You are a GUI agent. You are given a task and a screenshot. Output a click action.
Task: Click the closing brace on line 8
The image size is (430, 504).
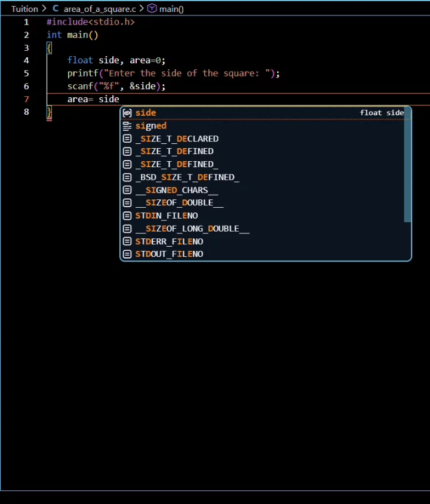click(x=49, y=112)
